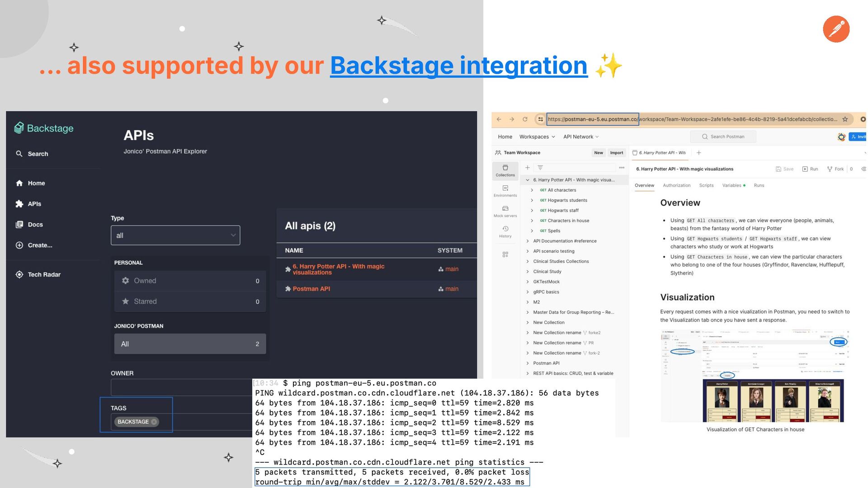The height and width of the screenshot is (488, 868).
Task: Open APIs from the Backstage sidebar
Action: (x=28, y=204)
